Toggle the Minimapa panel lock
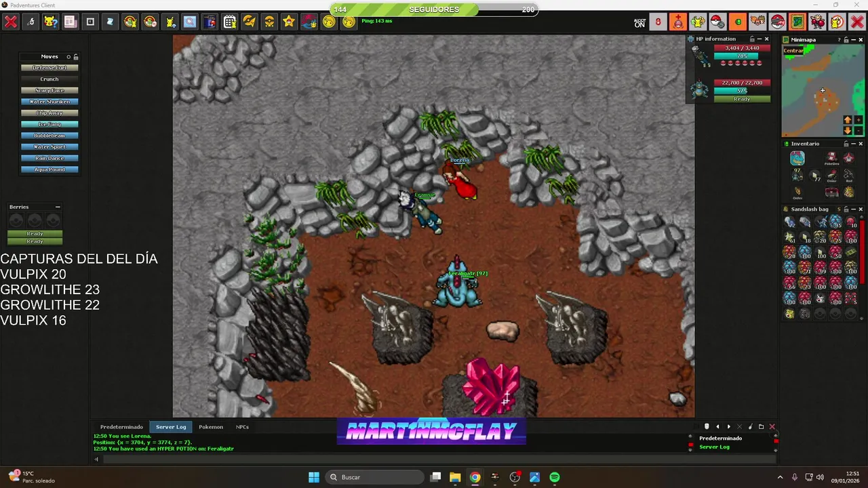Viewport: 868px width, 488px height. pos(846,40)
